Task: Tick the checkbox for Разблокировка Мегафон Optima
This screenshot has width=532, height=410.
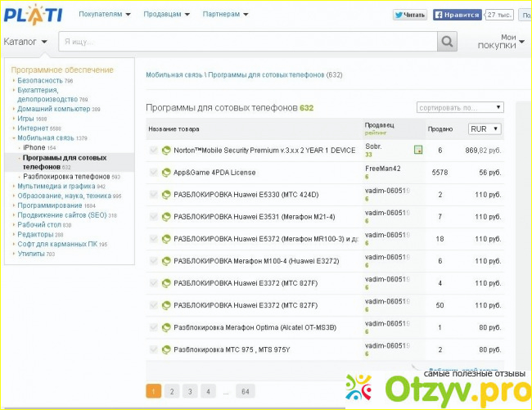Action: pos(154,327)
